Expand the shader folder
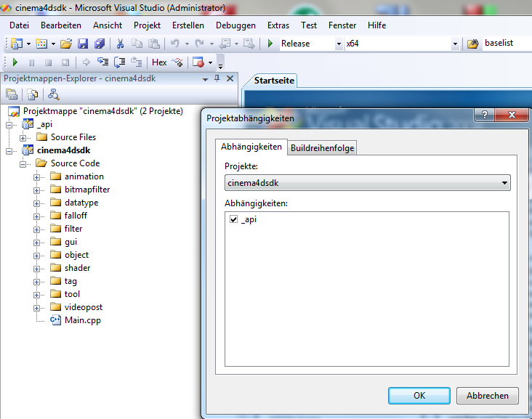Screen dimensions: 532x419 coord(36,269)
